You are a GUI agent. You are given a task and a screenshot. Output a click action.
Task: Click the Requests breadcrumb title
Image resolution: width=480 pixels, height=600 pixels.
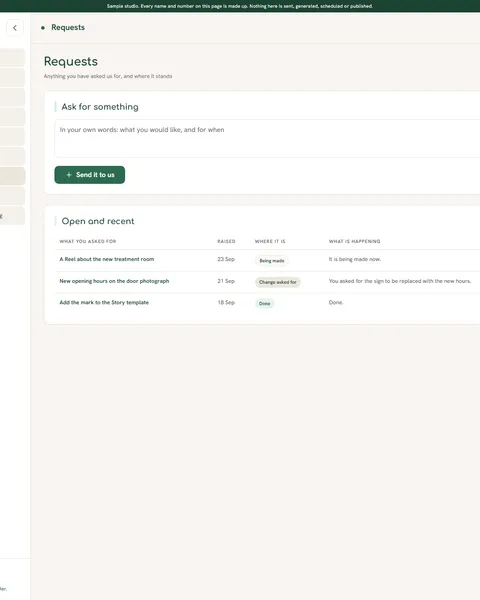pyautogui.click(x=68, y=28)
